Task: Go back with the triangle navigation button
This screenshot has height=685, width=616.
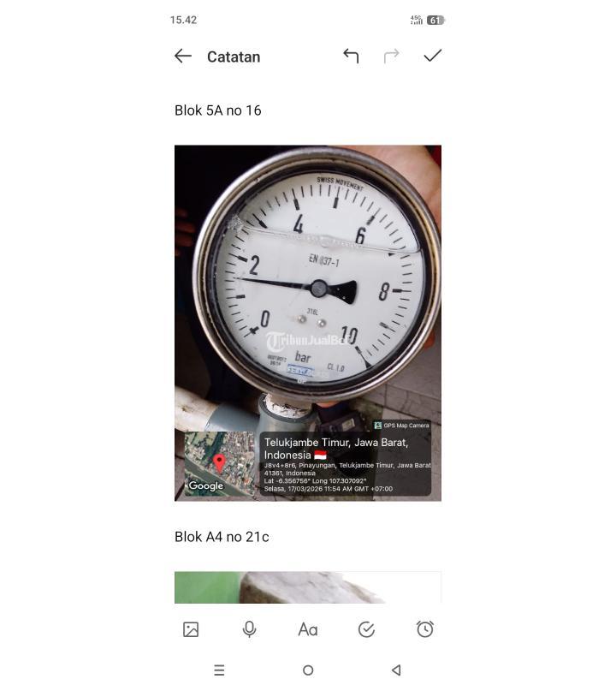Action: point(396,670)
